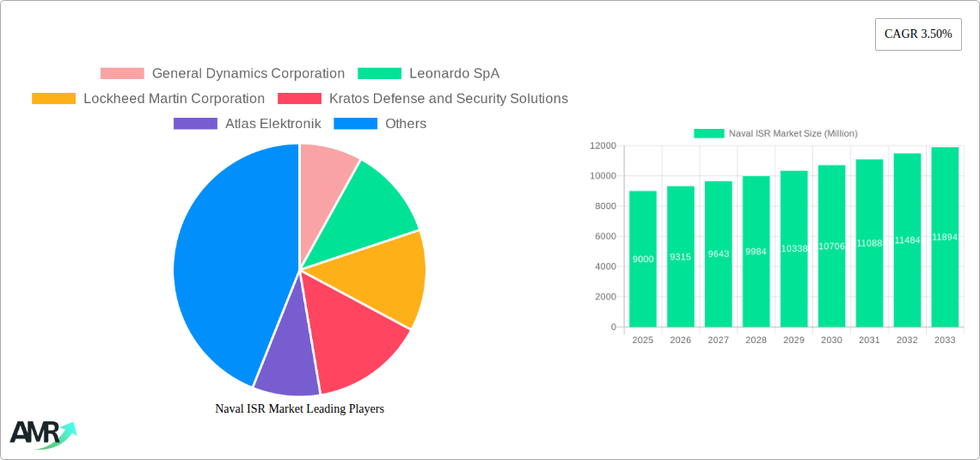Click the CAGR 3.50% badge
980x460 pixels.
pyautogui.click(x=918, y=34)
